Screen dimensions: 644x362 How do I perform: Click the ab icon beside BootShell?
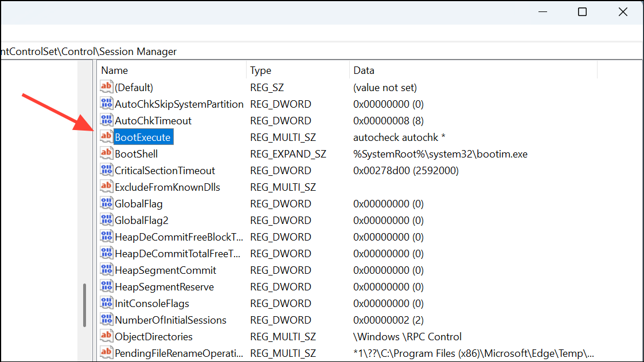click(x=106, y=154)
